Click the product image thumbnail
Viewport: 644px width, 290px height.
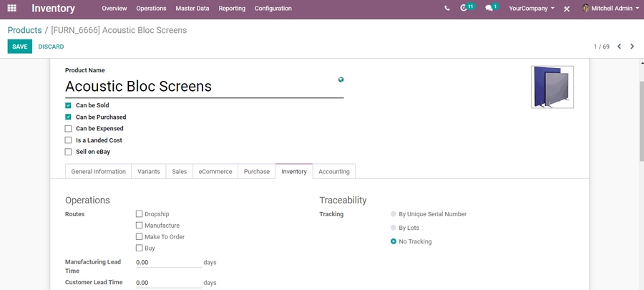click(552, 87)
